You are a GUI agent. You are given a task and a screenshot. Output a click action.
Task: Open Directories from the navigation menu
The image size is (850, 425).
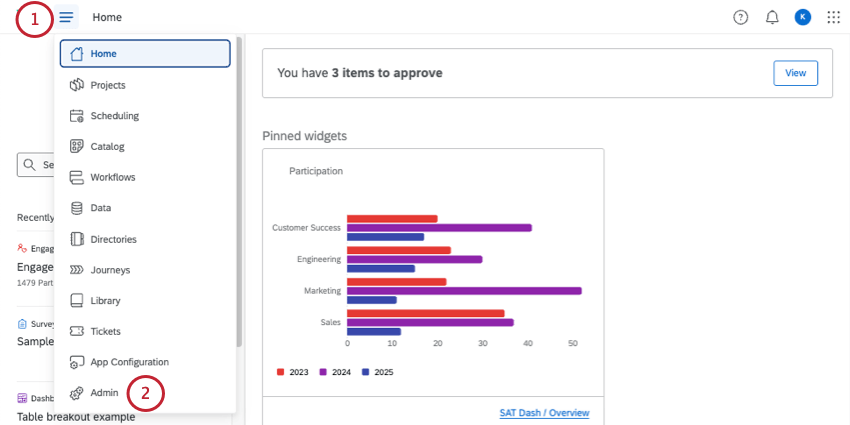[x=113, y=239]
